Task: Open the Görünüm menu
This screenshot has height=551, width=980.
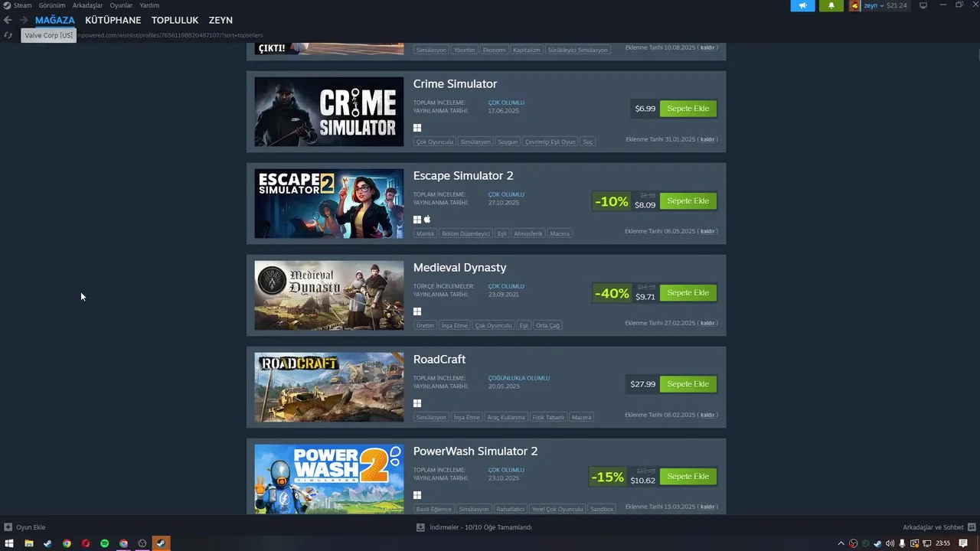Action: [x=52, y=5]
